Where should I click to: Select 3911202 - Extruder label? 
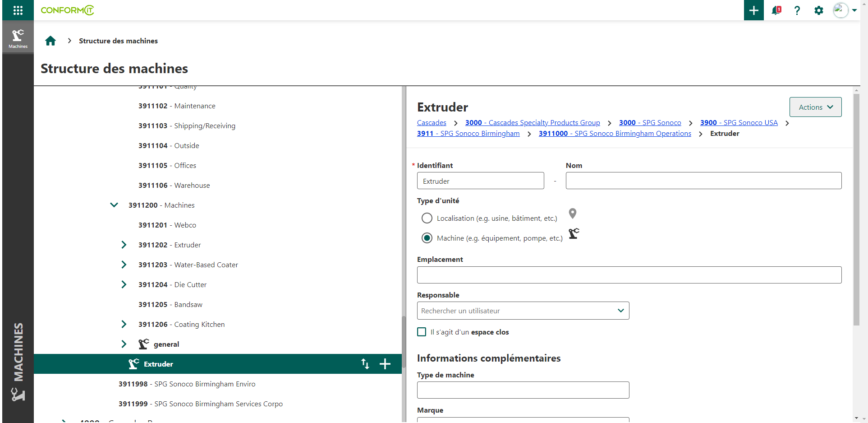170,245
